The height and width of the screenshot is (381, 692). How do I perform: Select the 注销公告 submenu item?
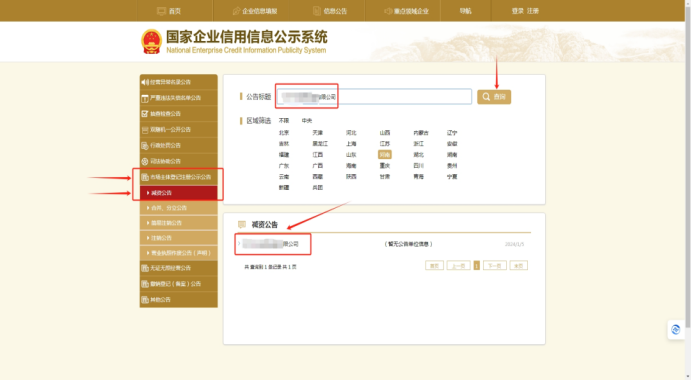coord(179,238)
